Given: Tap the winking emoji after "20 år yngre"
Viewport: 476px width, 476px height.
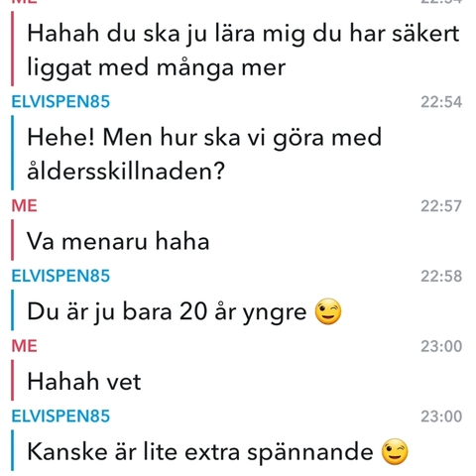Looking at the screenshot, I should [x=328, y=311].
